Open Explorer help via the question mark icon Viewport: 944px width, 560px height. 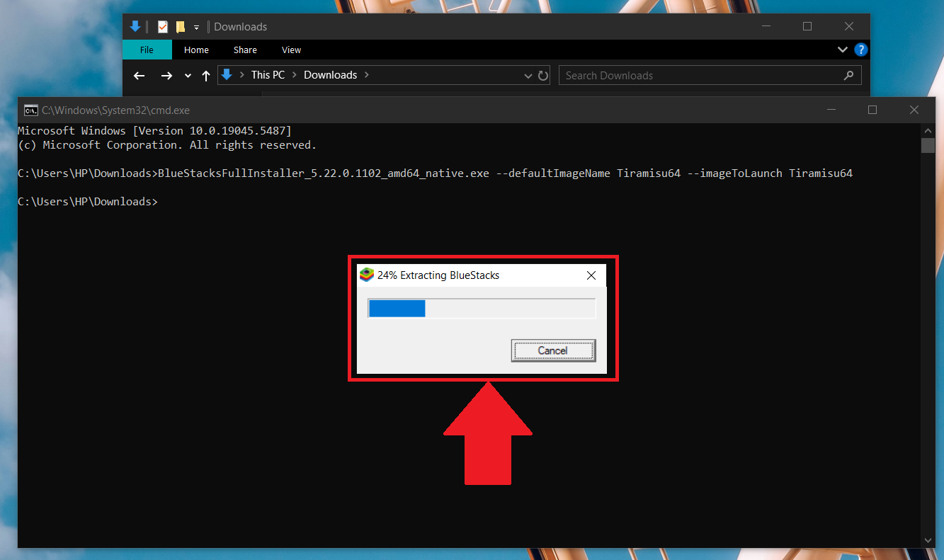click(x=860, y=50)
